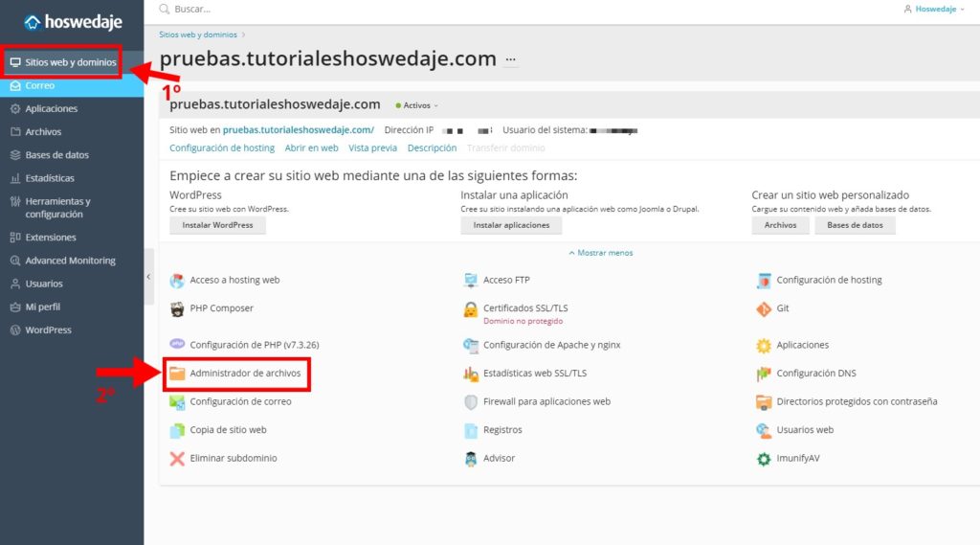Click Configuración de hosting icon in grid

764,281
